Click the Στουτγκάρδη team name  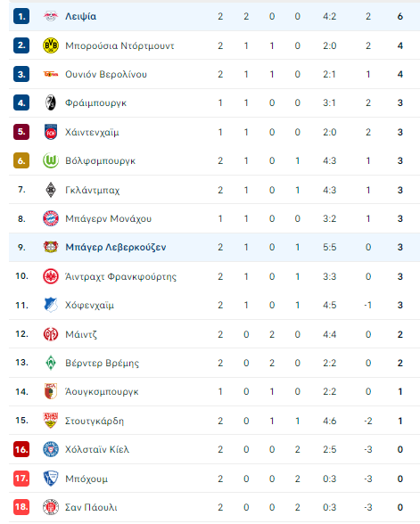pos(95,421)
